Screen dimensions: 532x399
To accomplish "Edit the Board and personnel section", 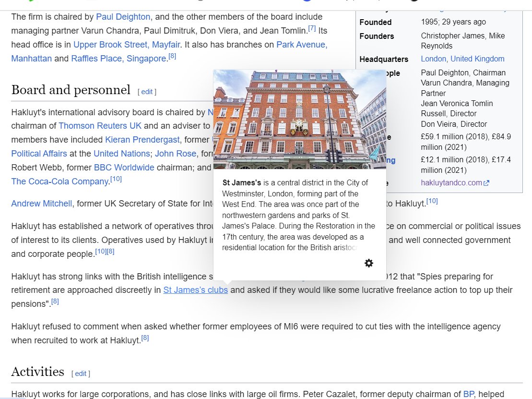I will pyautogui.click(x=147, y=92).
